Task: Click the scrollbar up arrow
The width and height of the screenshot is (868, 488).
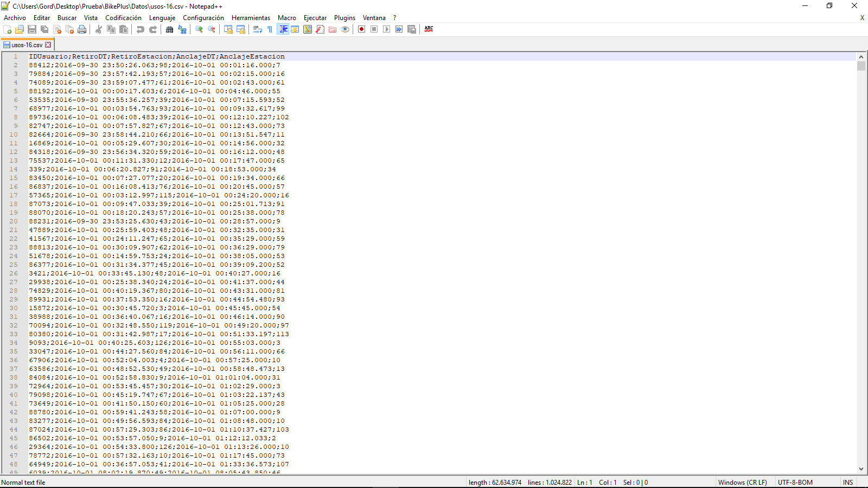Action: [861, 56]
